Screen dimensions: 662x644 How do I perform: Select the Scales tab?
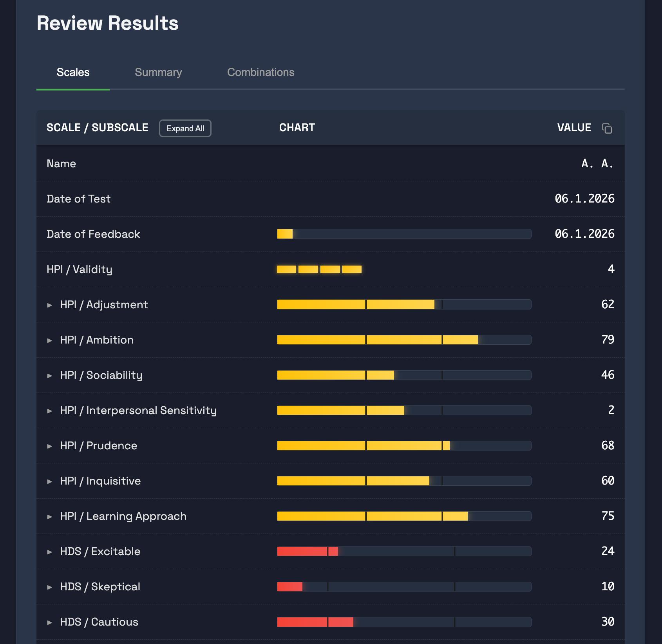73,72
